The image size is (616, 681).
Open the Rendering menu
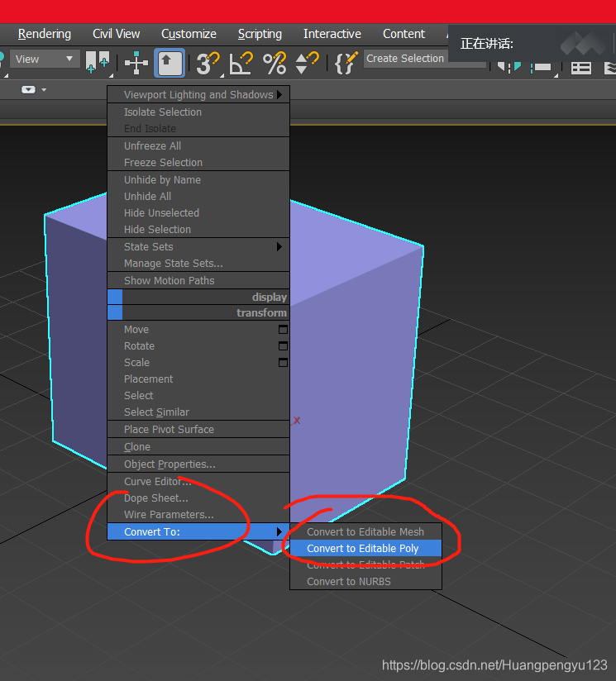(45, 34)
